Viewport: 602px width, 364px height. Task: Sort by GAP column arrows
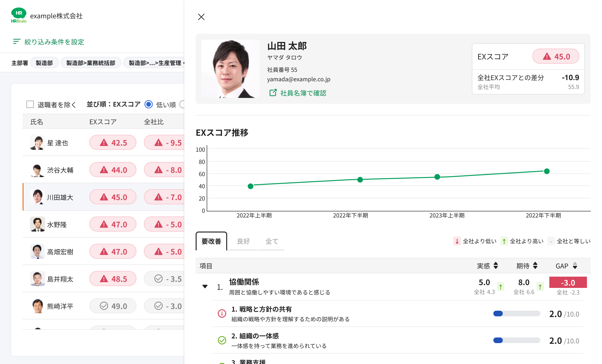tap(575, 265)
